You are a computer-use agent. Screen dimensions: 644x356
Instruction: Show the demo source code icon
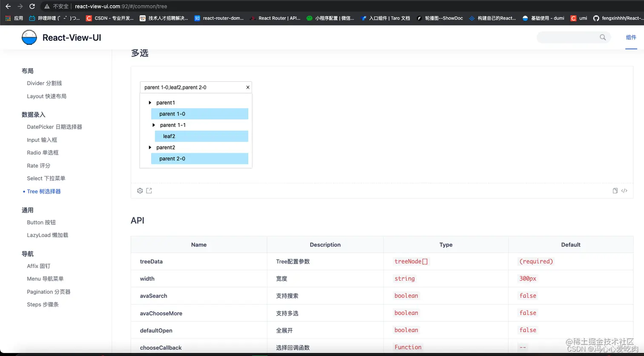tap(624, 191)
